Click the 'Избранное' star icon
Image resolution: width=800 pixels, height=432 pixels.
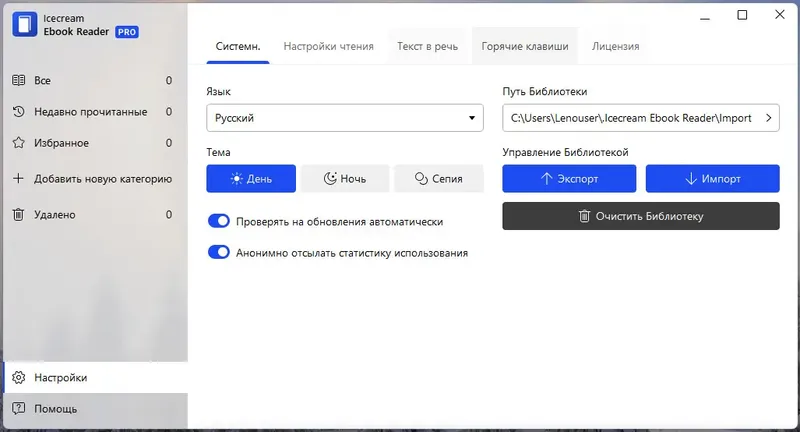[x=19, y=143]
